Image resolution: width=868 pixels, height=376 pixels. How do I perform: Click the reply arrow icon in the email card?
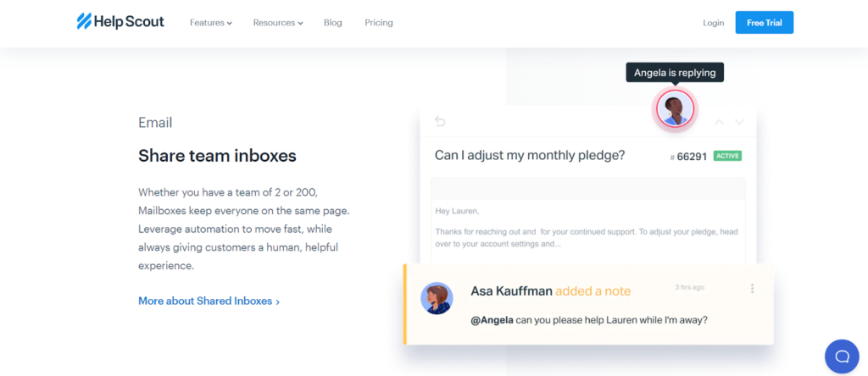pyautogui.click(x=440, y=121)
